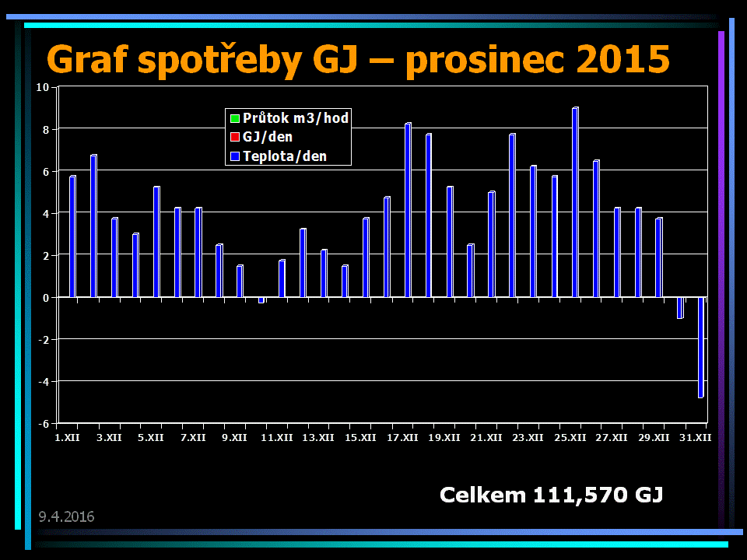This screenshot has width=747, height=560.
Task: Click the 15.XII x-axis label
Action: [x=360, y=439]
